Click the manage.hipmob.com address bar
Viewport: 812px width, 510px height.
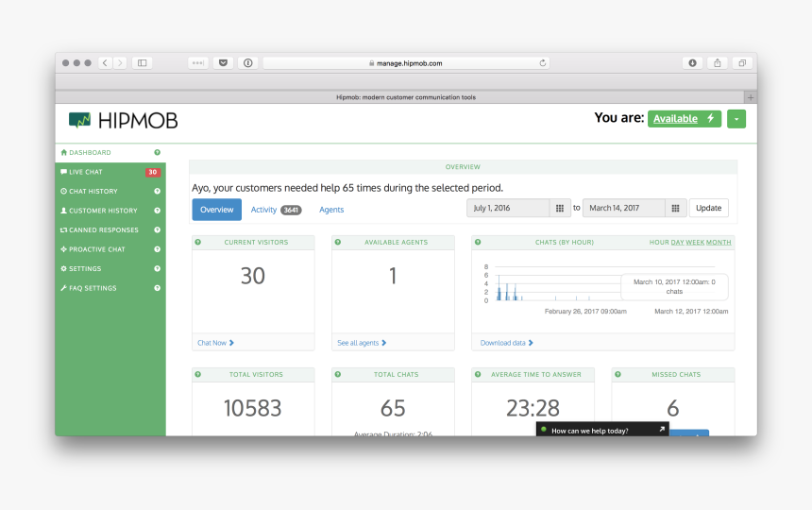(x=406, y=62)
